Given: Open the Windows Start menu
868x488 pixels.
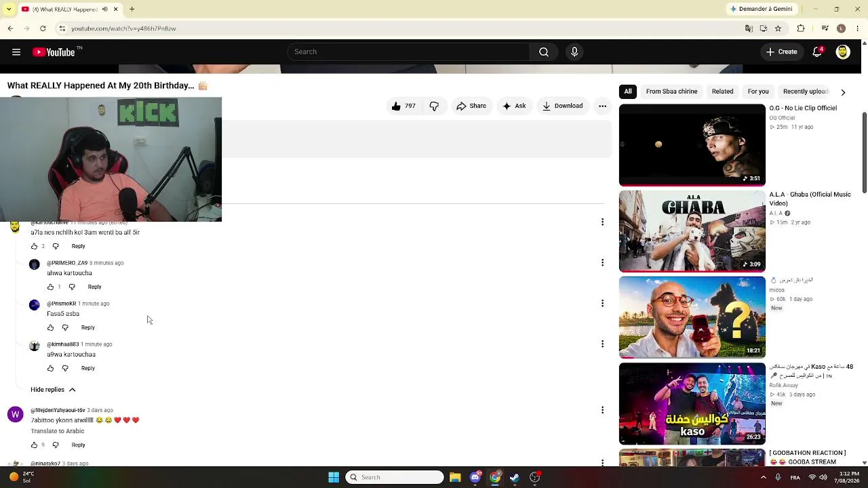Looking at the screenshot, I should (x=334, y=477).
